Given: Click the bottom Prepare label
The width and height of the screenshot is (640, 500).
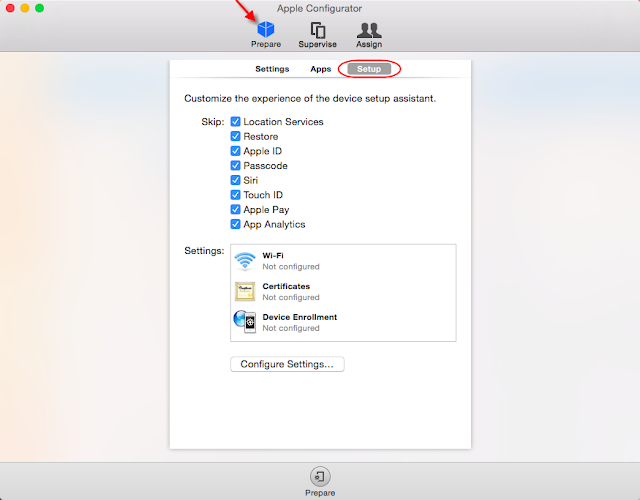Looking at the screenshot, I should (320, 493).
